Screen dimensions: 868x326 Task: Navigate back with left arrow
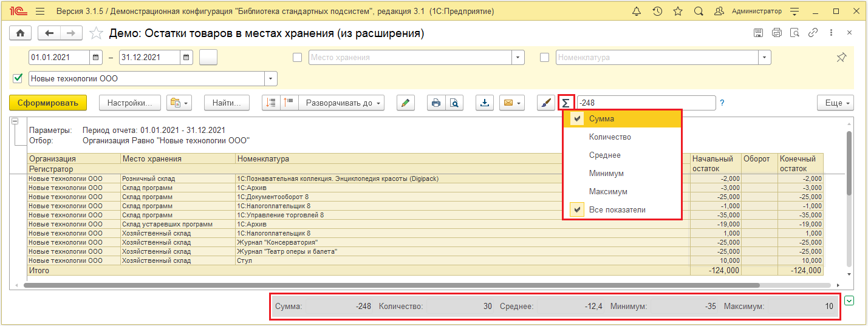49,33
